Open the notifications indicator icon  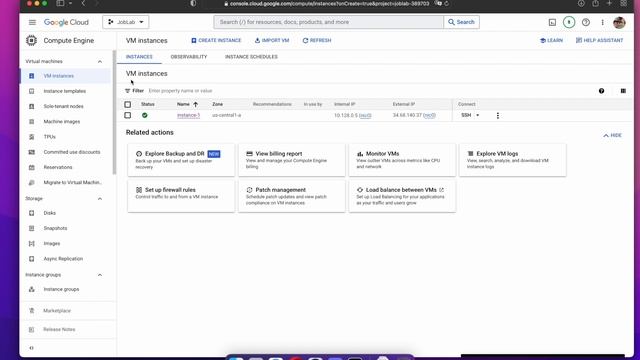[x=569, y=22]
